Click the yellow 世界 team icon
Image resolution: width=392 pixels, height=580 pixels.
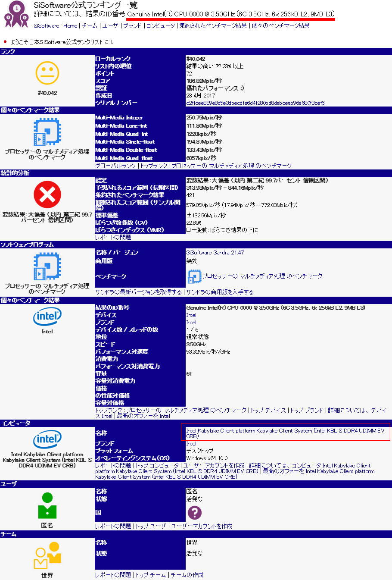click(47, 556)
